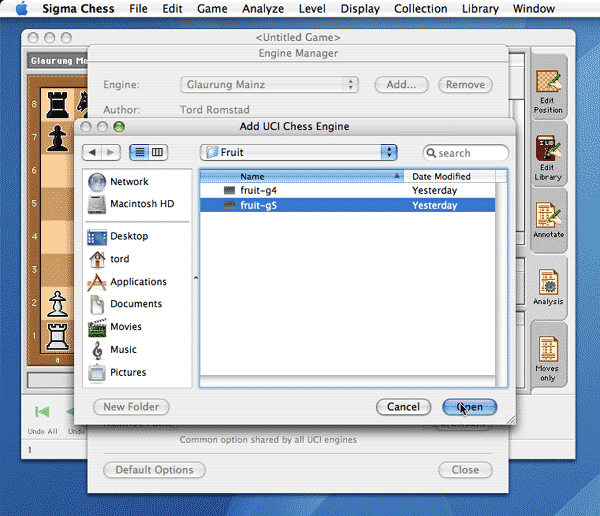Screen dimensions: 600x516
Task: Open the Apple menu
Action: [x=22, y=8]
